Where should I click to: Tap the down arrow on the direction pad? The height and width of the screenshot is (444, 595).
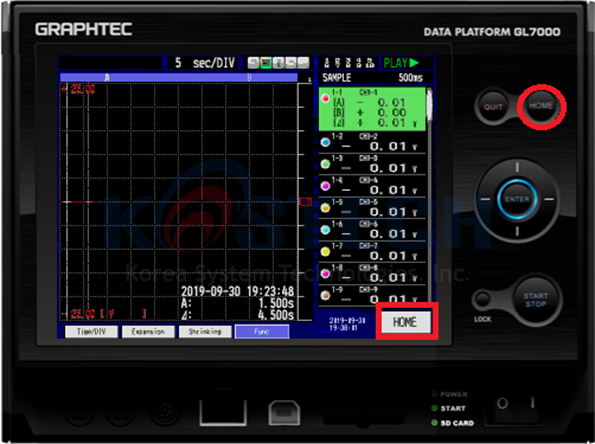517,231
